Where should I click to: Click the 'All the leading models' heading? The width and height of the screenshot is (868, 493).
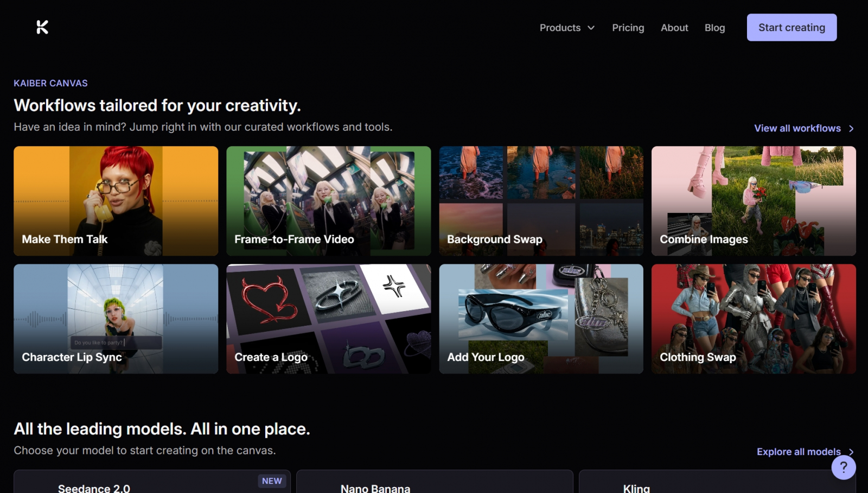coord(162,429)
